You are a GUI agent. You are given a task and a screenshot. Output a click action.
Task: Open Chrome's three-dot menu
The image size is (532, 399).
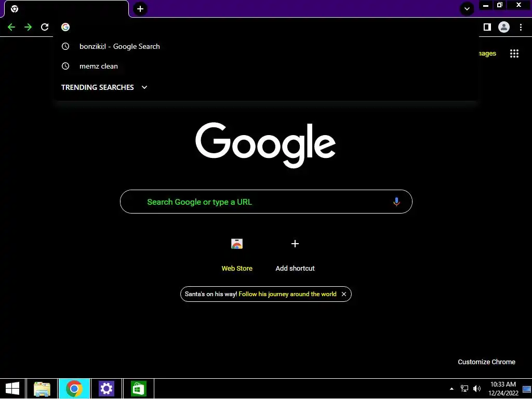click(521, 27)
